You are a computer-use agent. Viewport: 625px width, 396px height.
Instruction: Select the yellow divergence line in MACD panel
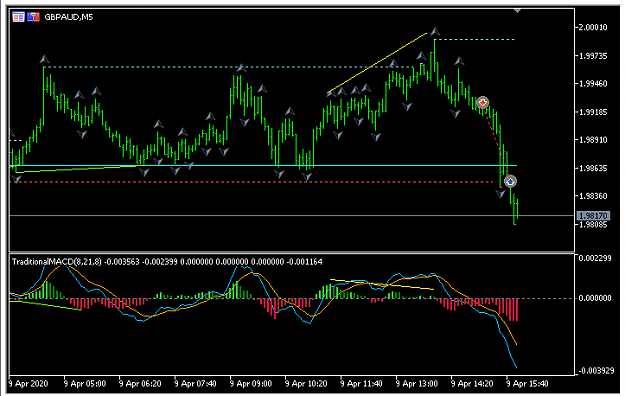click(x=382, y=284)
